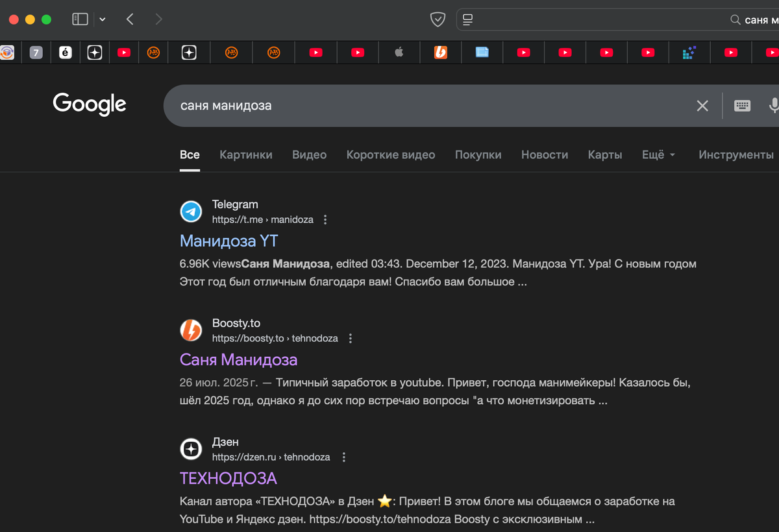Open the Карты tab

tap(605, 154)
